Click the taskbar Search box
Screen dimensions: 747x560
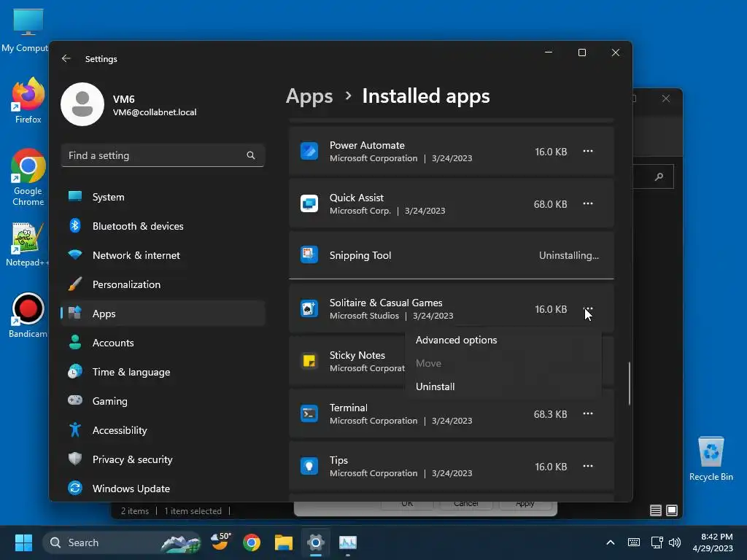[122, 542]
